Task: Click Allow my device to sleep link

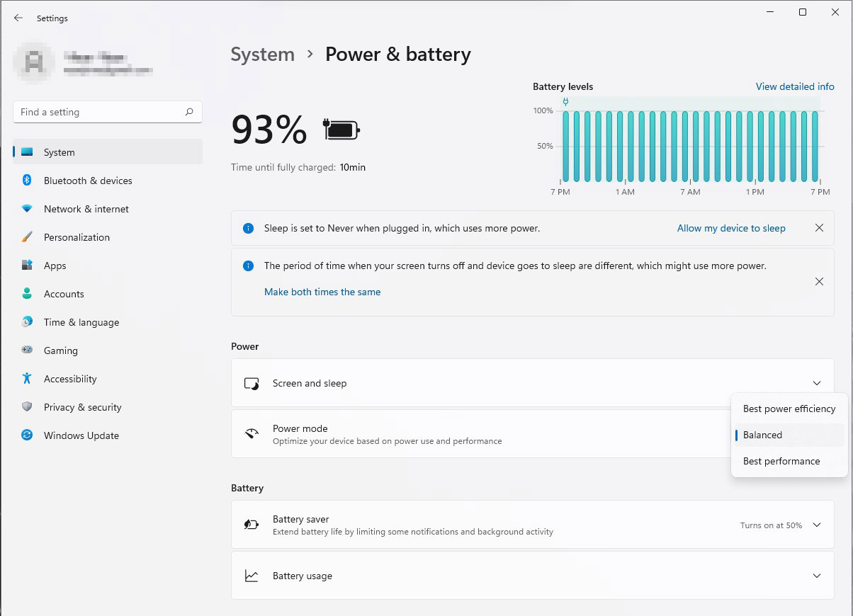Action: [731, 228]
